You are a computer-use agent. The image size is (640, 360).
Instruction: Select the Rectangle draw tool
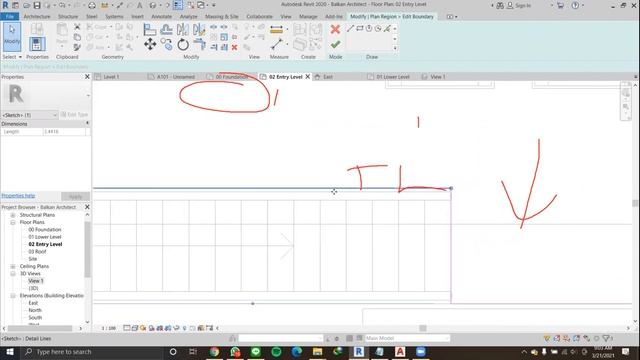pyautogui.click(x=360, y=28)
